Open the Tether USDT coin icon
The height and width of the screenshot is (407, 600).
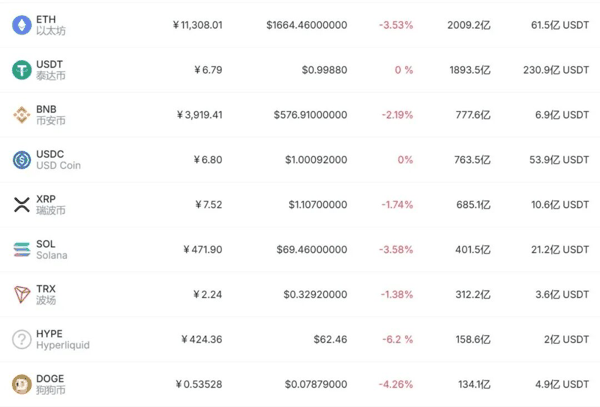click(22, 70)
